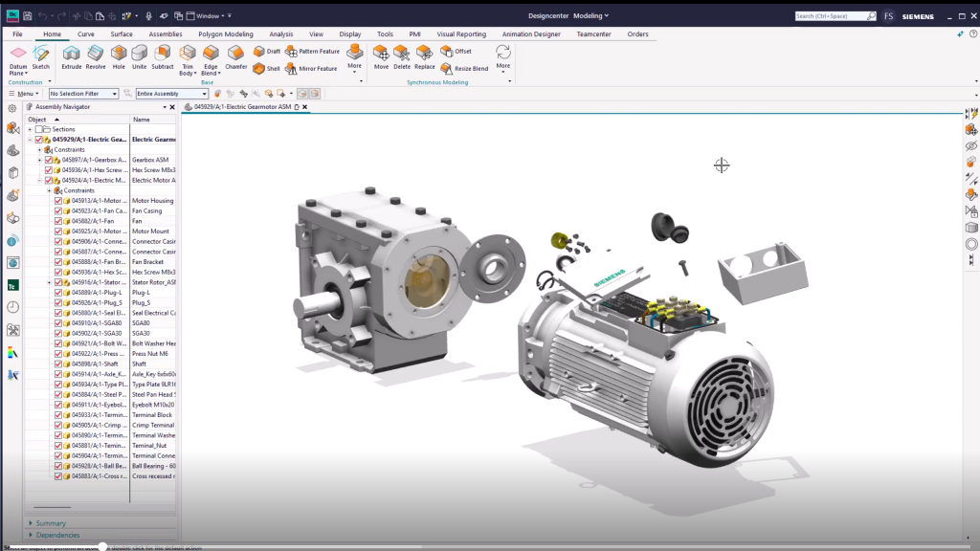Expand the Stator Rotor ASM node
Image resolution: width=980 pixels, height=551 pixels.
(x=50, y=282)
